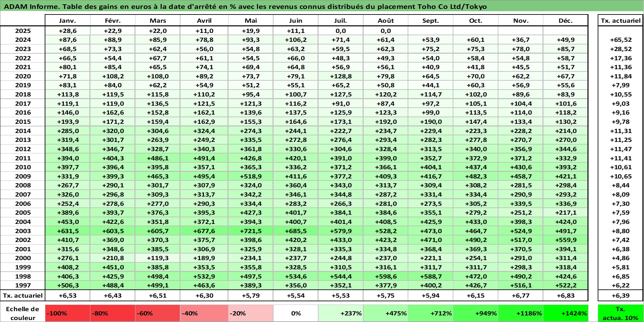Click the +475% color scale swatch
The image size is (644, 322).
click(386, 313)
